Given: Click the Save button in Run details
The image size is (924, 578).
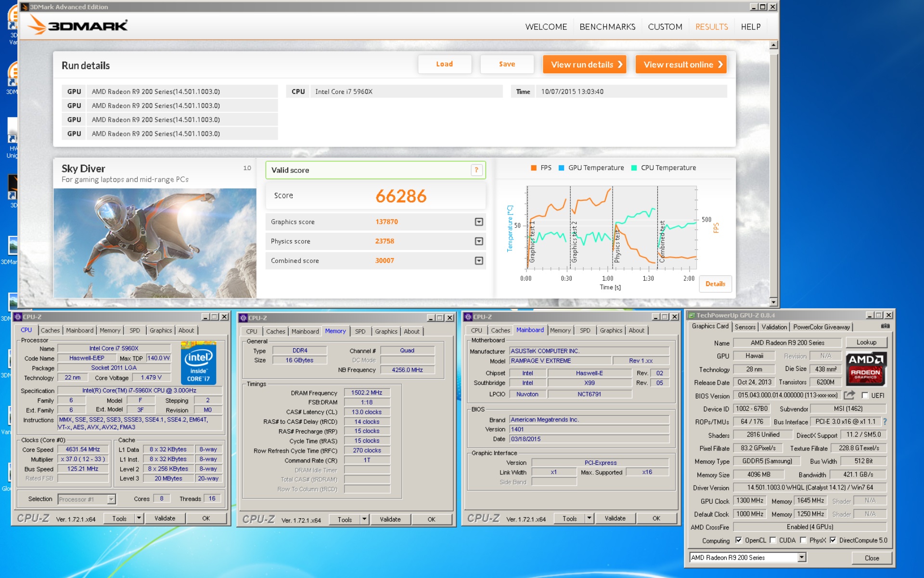Looking at the screenshot, I should [x=507, y=64].
